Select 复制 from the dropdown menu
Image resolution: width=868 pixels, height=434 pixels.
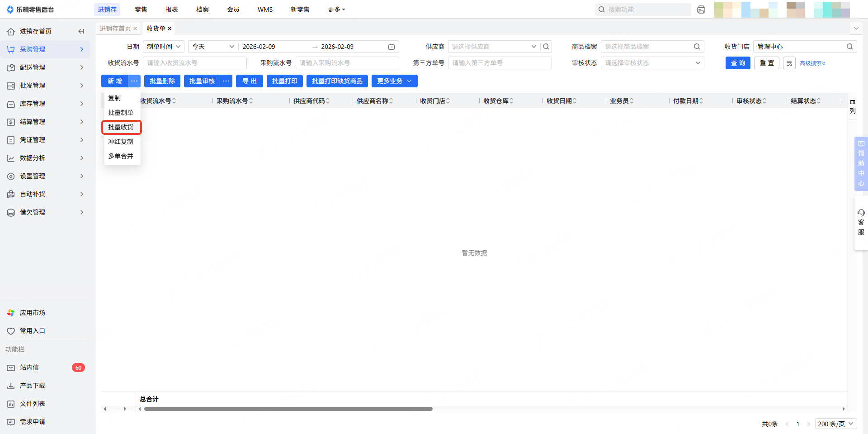(x=114, y=98)
